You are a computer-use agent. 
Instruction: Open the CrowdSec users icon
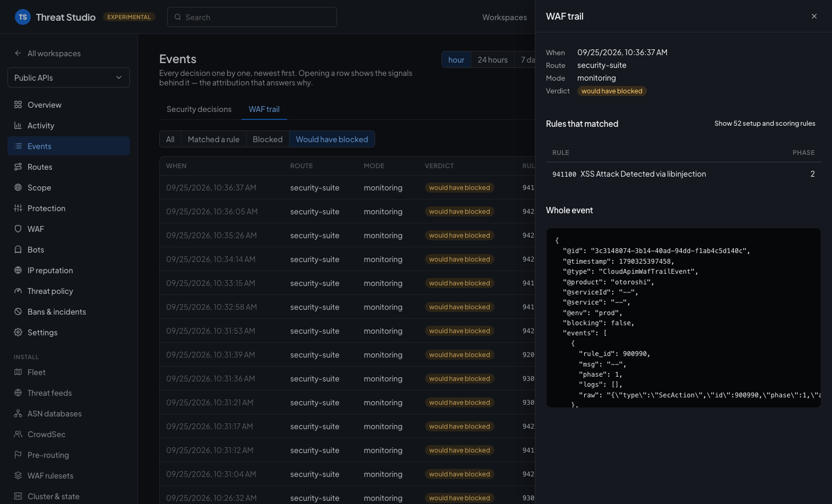[x=18, y=434]
